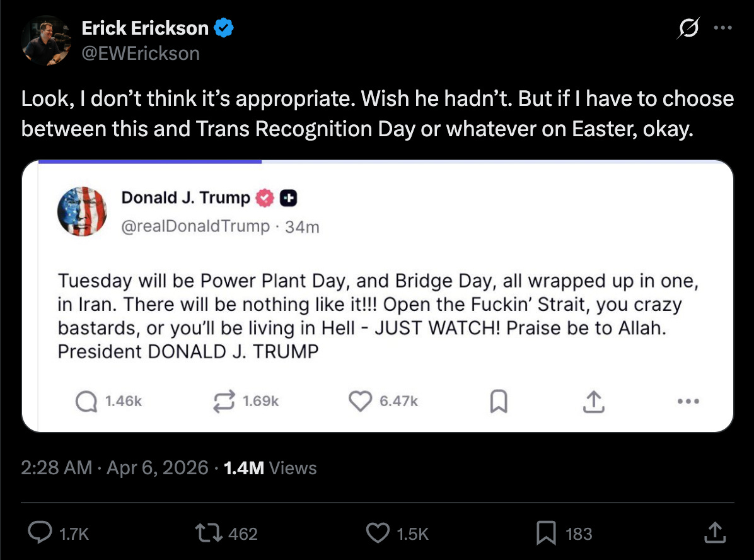Click Erick Erickson's blue verified badge

coord(223,27)
